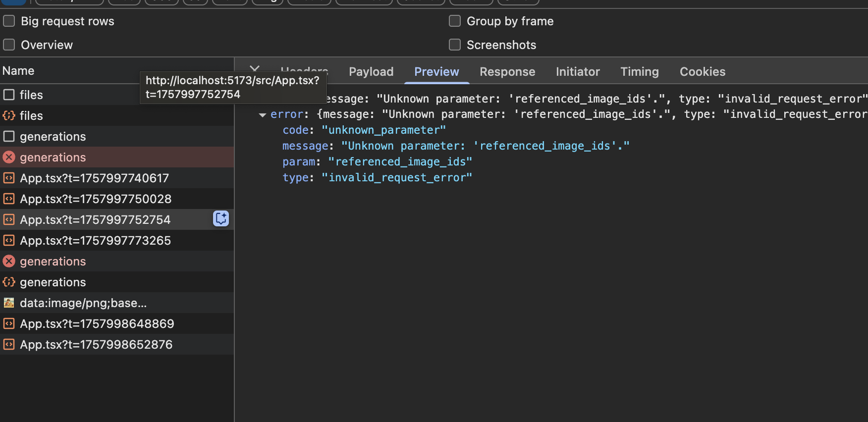The image size is (868, 422).
Task: Click red error icon of highlighted generations request
Action: pos(9,157)
